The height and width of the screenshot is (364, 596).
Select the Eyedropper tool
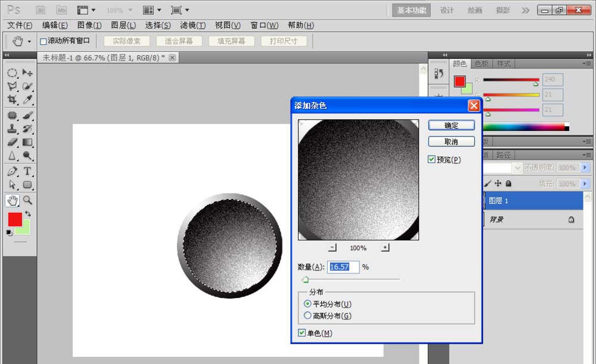(27, 100)
